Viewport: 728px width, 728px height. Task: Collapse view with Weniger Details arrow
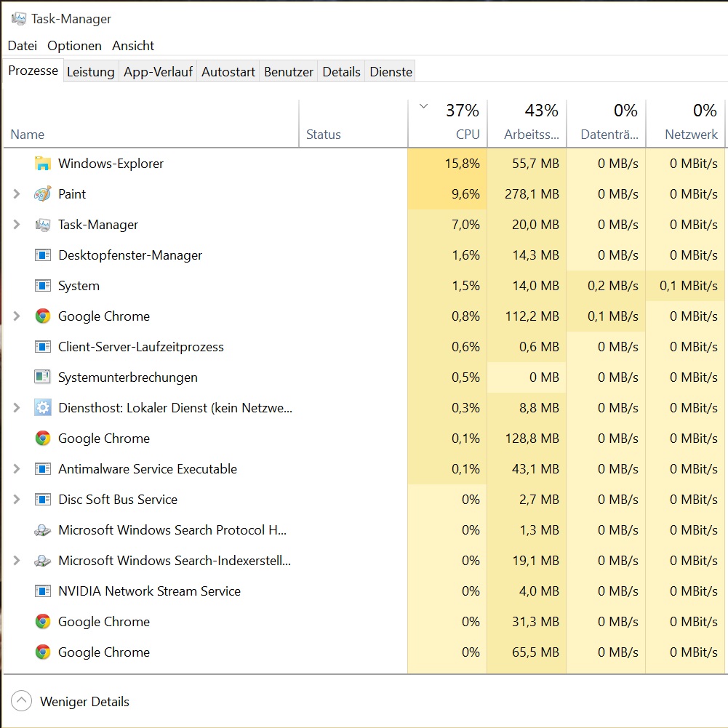(x=21, y=701)
